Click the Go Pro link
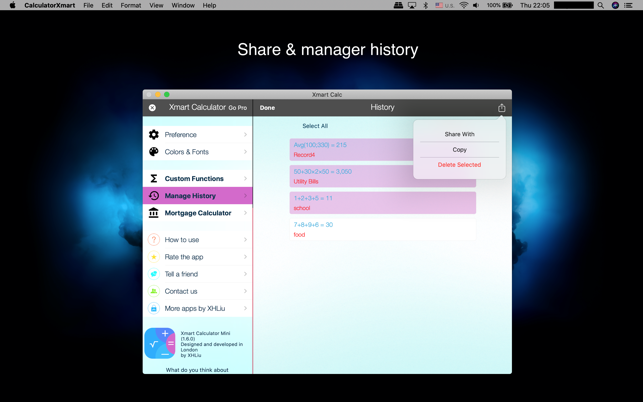Screen dimensions: 643x402 point(238,108)
